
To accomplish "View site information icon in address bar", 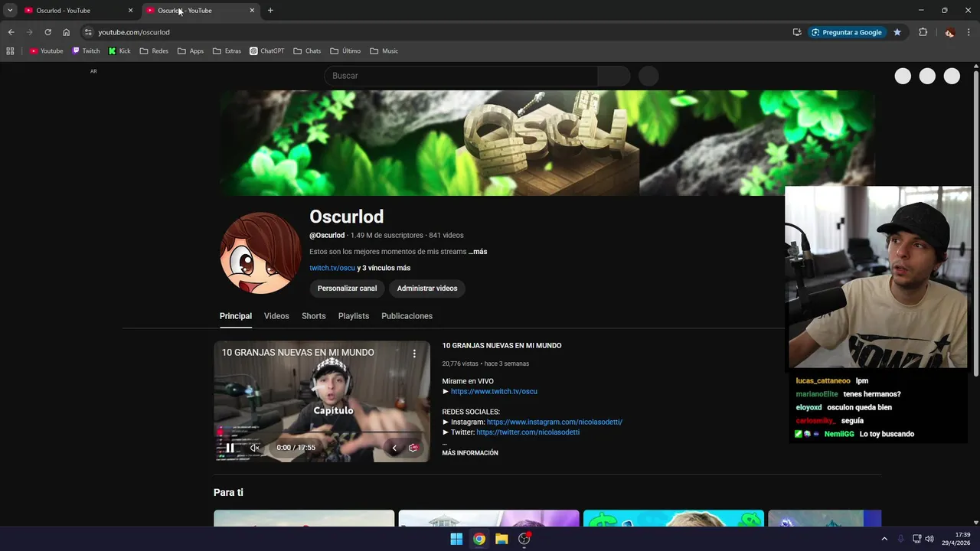I will point(88,32).
